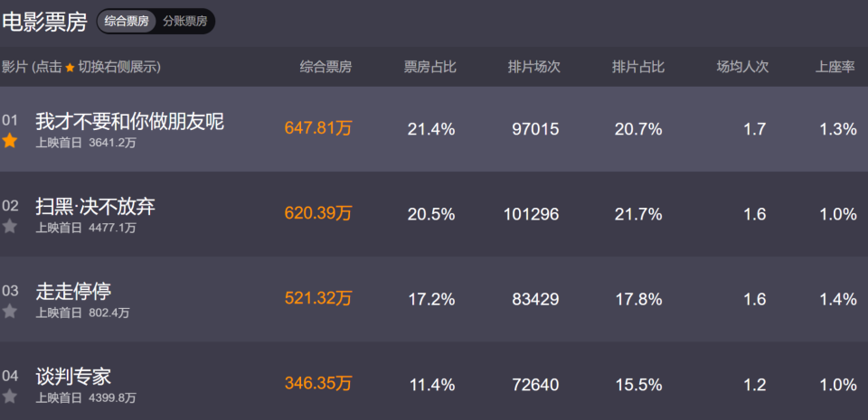Click box office figure 647.81万
The height and width of the screenshot is (420, 868).
tap(317, 129)
